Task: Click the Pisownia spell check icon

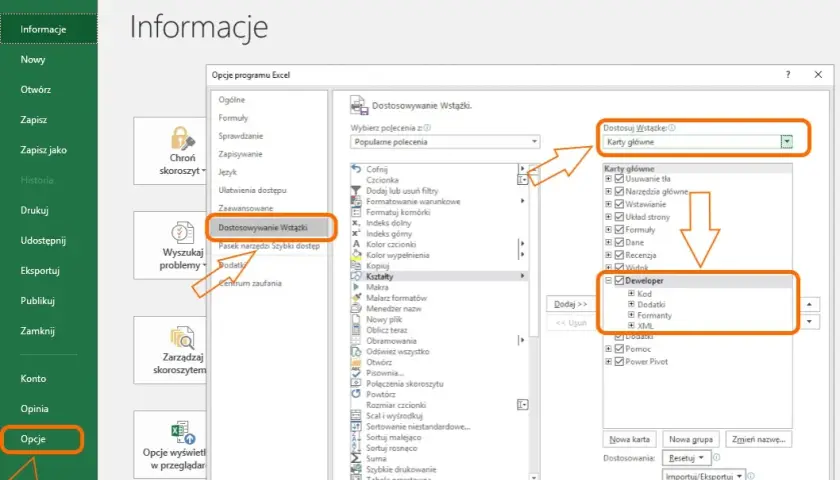Action: 356,373
